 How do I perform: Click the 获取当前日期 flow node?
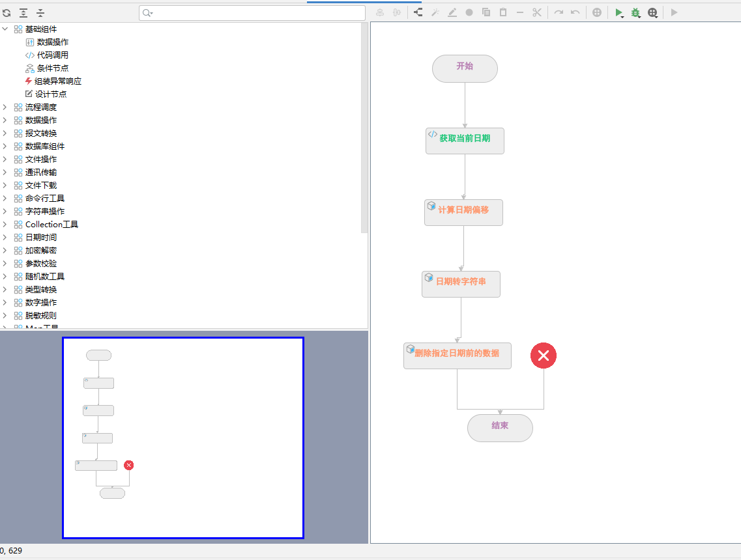[465, 141]
